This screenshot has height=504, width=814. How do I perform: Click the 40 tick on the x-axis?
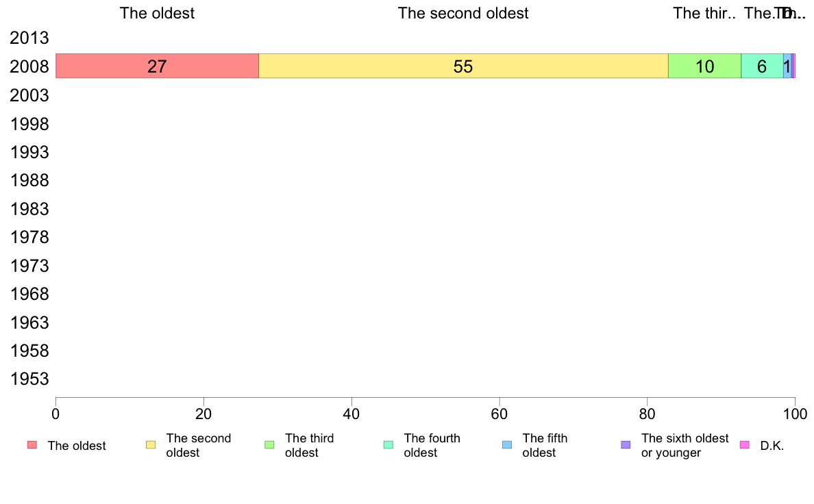[351, 414]
